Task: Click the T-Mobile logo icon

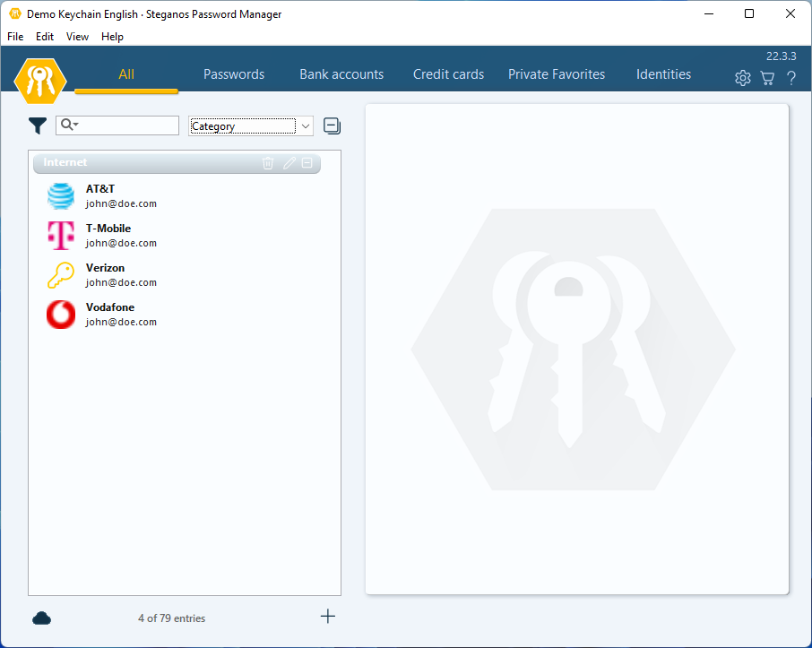Action: (x=61, y=236)
